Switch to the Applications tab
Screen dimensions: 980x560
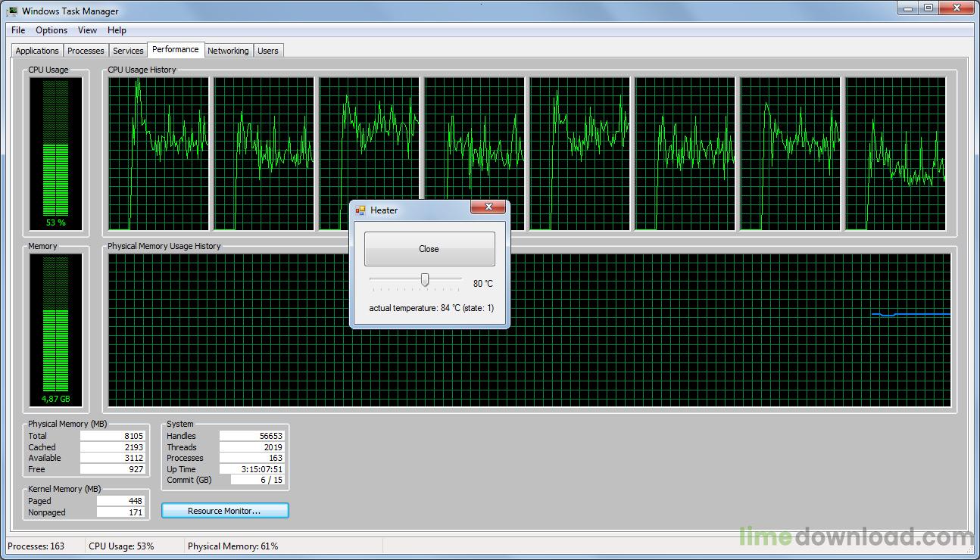pos(37,51)
